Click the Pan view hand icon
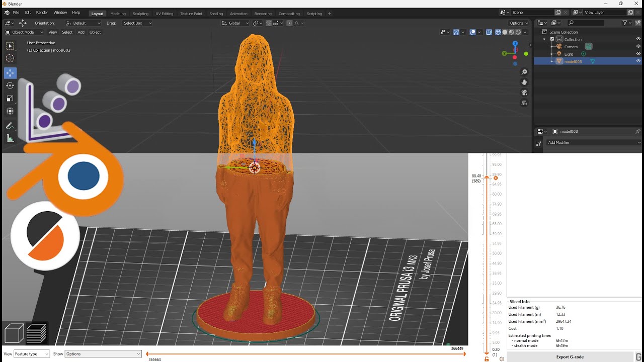Image resolution: width=644 pixels, height=362 pixels. (524, 82)
